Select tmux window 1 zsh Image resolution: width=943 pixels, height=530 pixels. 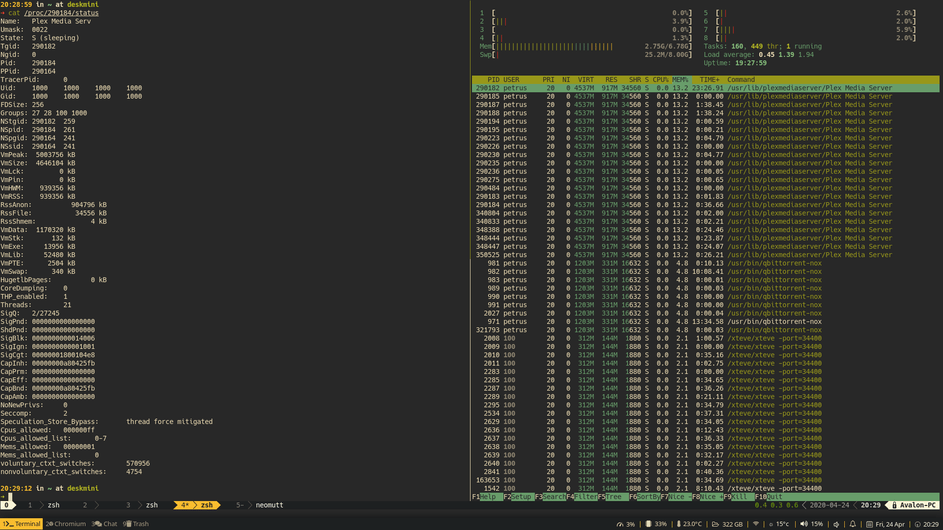[45, 505]
